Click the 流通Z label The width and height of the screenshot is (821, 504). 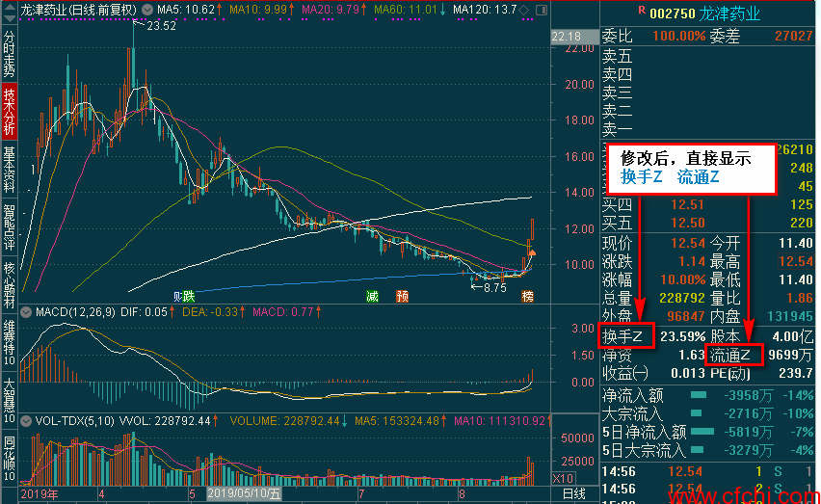click(730, 356)
